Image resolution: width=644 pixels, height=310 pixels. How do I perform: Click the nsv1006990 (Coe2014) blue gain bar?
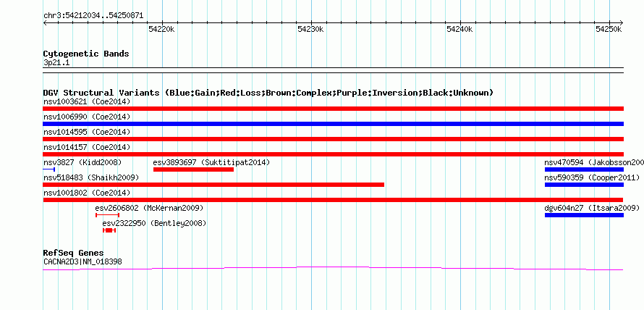333,124
